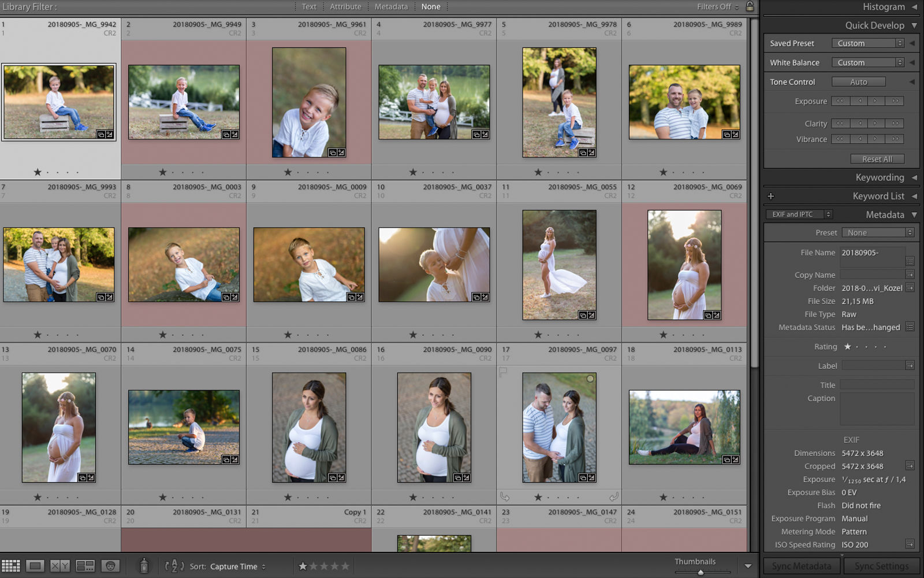Open Compare view (XY)
924x578 pixels.
point(60,566)
